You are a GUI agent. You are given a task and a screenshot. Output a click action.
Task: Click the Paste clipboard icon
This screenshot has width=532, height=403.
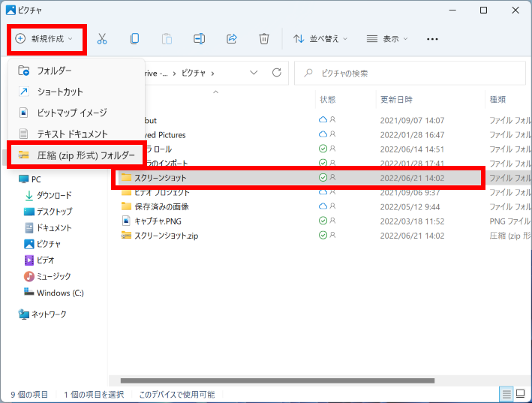coord(167,39)
